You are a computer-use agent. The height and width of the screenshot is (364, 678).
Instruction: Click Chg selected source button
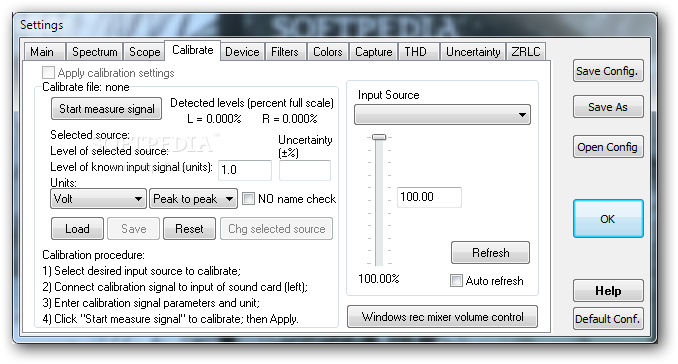tap(277, 229)
